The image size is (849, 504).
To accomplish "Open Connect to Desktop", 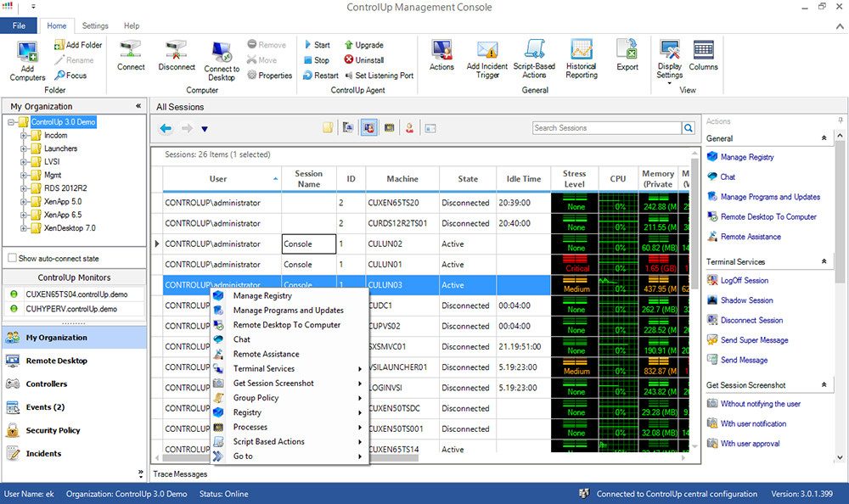I will pos(222,60).
